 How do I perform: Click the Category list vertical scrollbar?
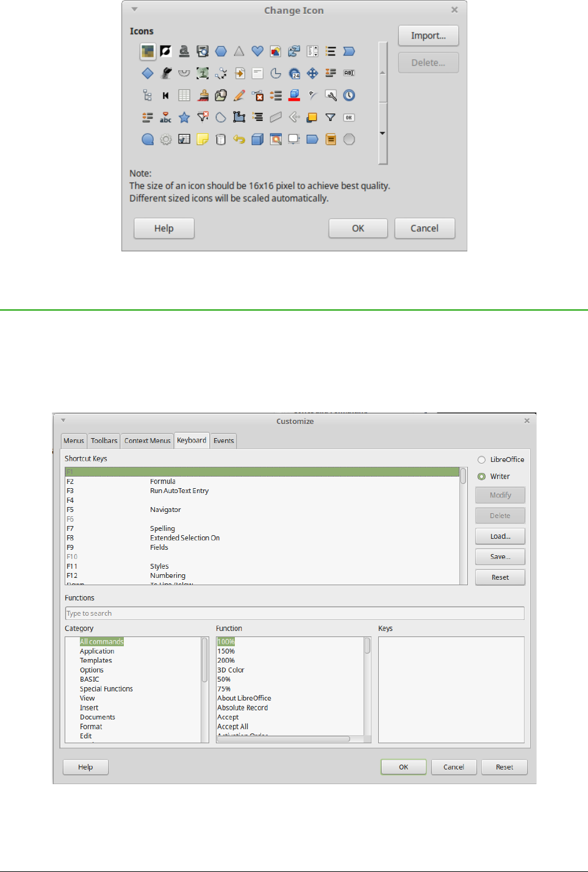pos(205,690)
